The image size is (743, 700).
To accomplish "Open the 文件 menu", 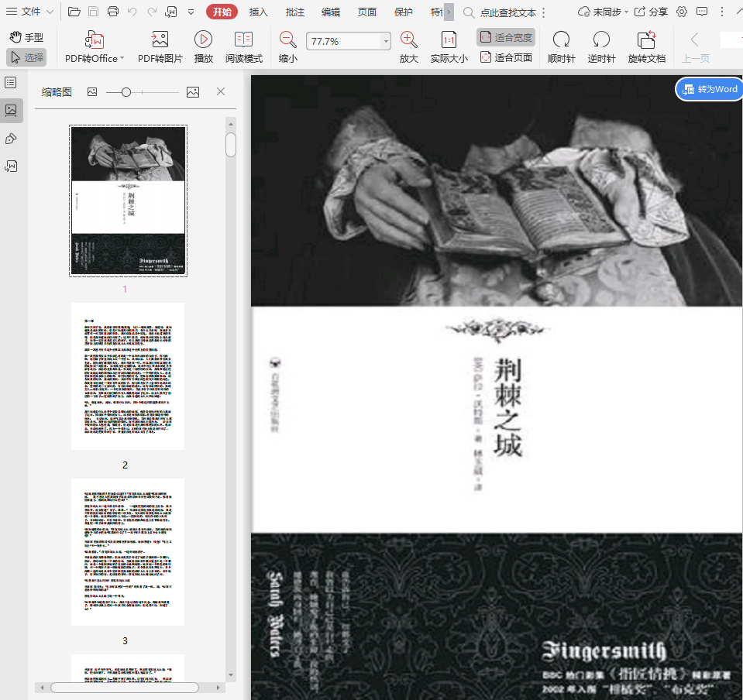I will tap(24, 12).
